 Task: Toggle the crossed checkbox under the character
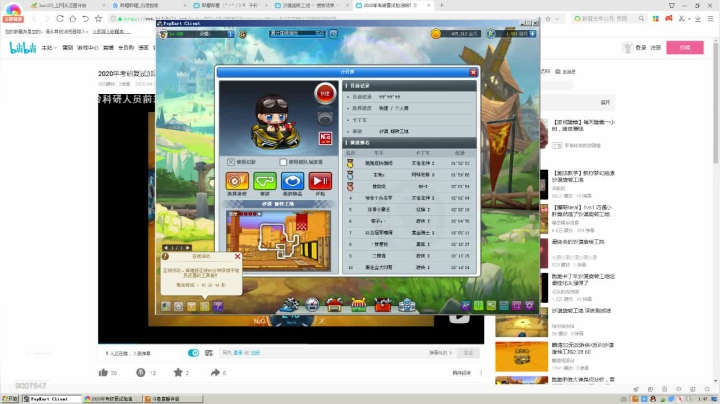coord(231,162)
